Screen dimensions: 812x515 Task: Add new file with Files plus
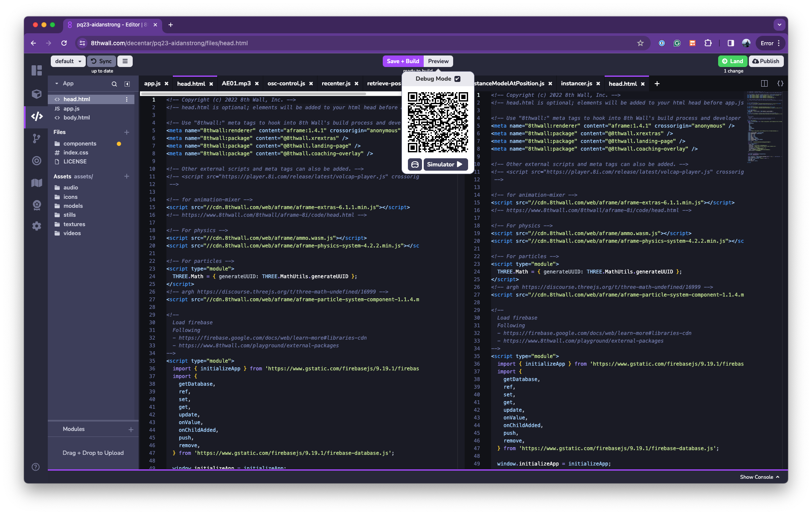pyautogui.click(x=127, y=132)
